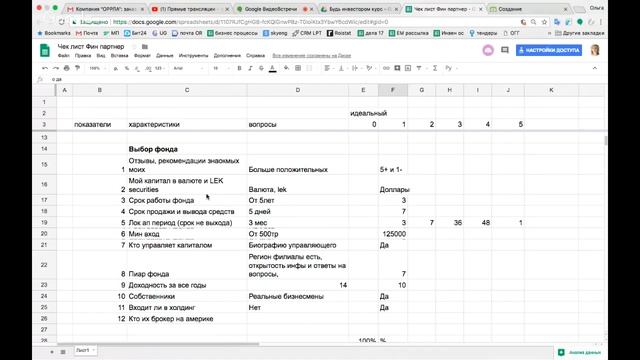Open the Файл menu

point(63,56)
